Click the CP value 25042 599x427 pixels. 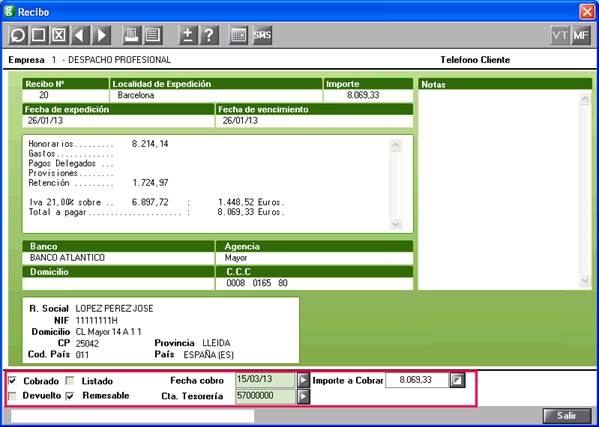point(87,344)
